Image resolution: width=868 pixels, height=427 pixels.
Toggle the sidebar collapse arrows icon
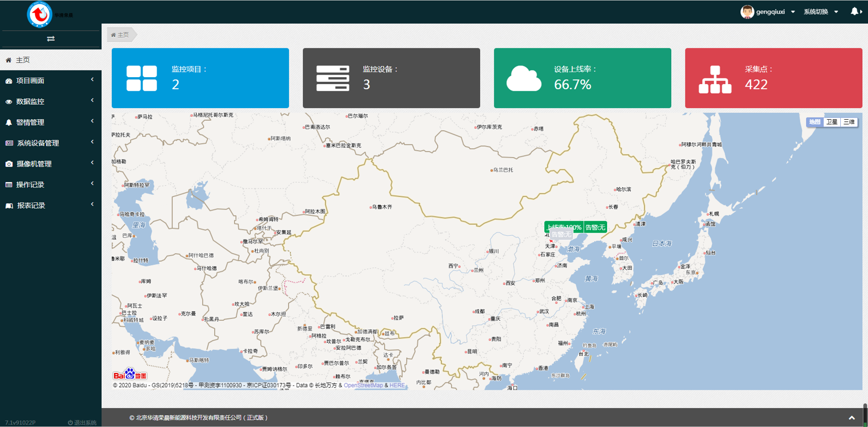tap(51, 39)
